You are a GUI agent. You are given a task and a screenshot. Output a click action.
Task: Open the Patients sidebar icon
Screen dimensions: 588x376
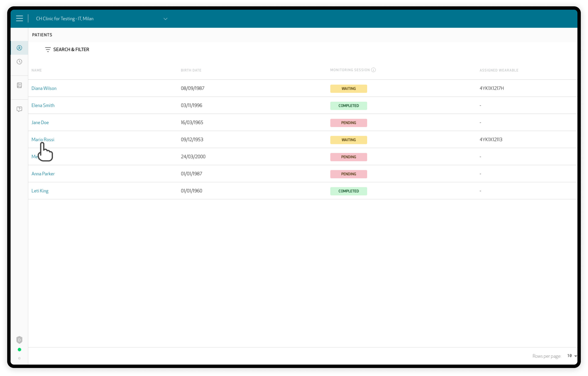tap(19, 48)
